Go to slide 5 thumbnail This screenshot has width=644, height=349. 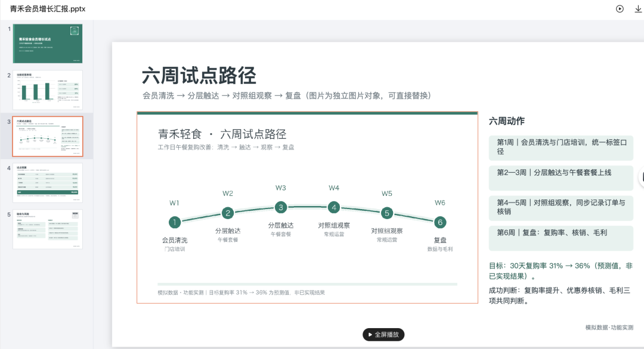pos(48,229)
